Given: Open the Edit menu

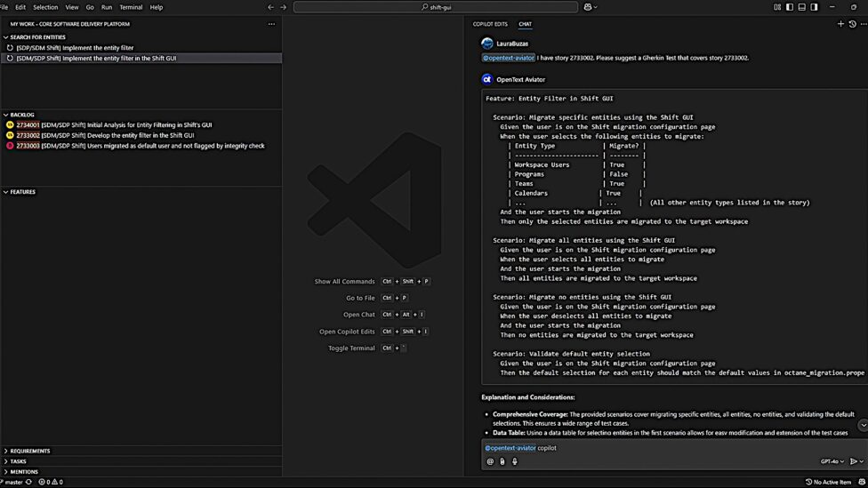Looking at the screenshot, I should 20,7.
